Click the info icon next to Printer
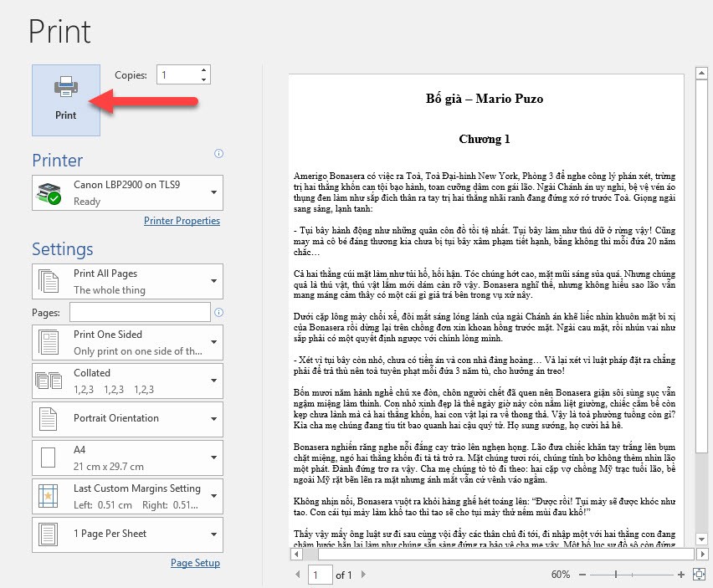Viewport: 713px width, 588px height. click(218, 153)
